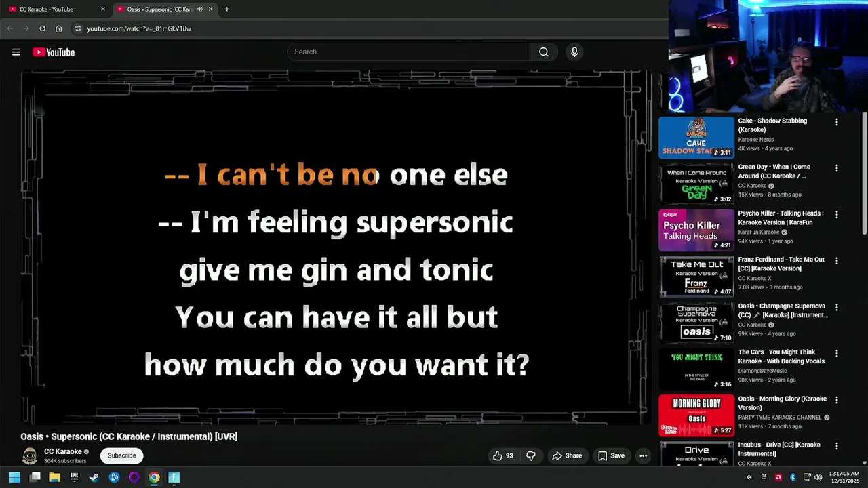The width and height of the screenshot is (868, 488).
Task: Open options for Green Day When I Come Around
Action: click(x=836, y=168)
